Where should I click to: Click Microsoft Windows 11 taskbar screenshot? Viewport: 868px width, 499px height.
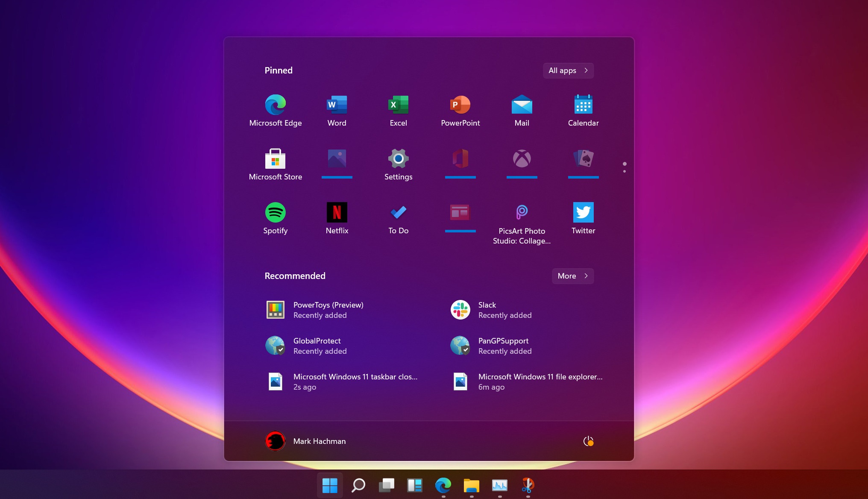coord(345,381)
